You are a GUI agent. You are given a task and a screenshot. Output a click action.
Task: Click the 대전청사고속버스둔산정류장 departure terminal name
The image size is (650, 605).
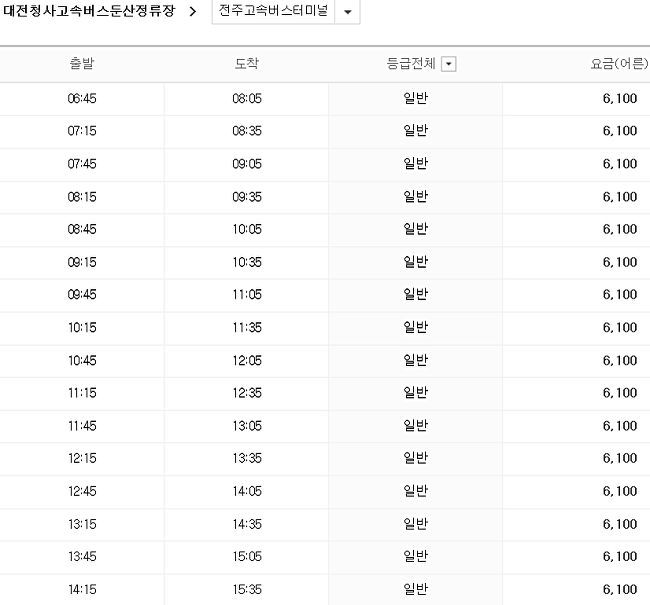89,11
